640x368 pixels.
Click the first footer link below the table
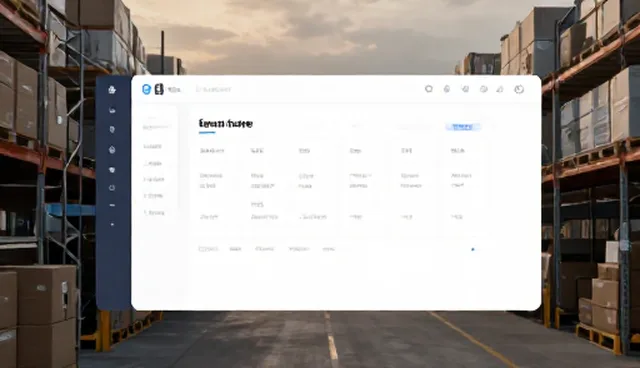click(x=208, y=249)
